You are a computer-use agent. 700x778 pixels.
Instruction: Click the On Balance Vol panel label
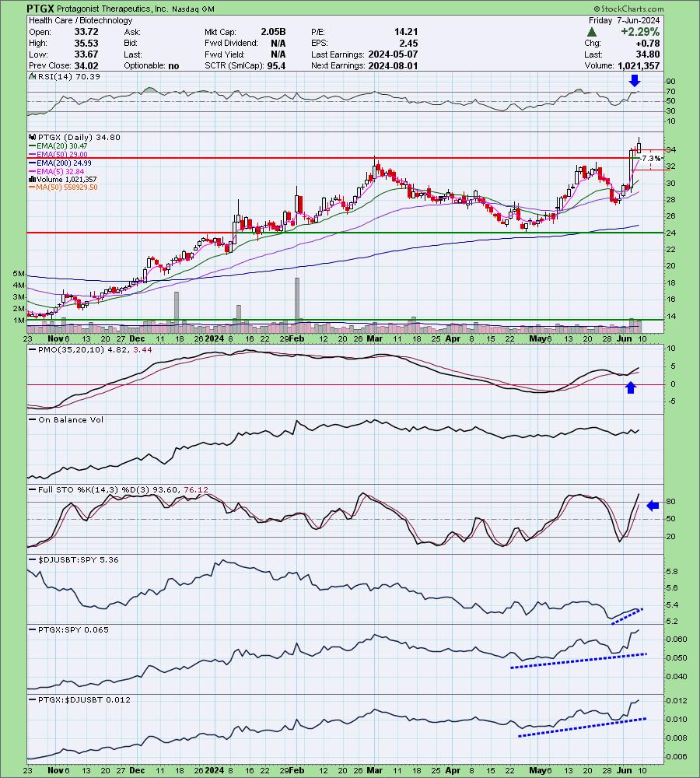pyautogui.click(x=71, y=420)
